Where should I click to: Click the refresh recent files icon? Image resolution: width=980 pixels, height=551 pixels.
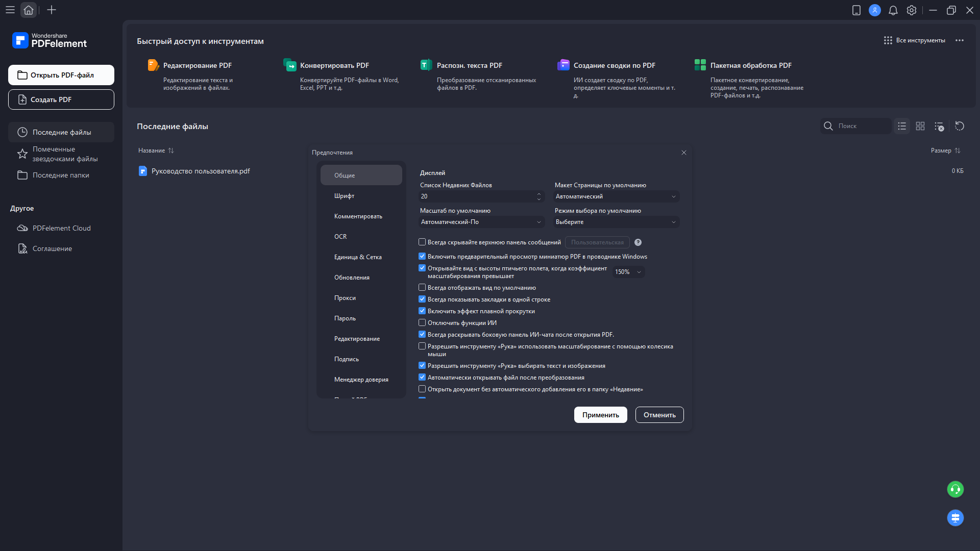click(x=960, y=126)
